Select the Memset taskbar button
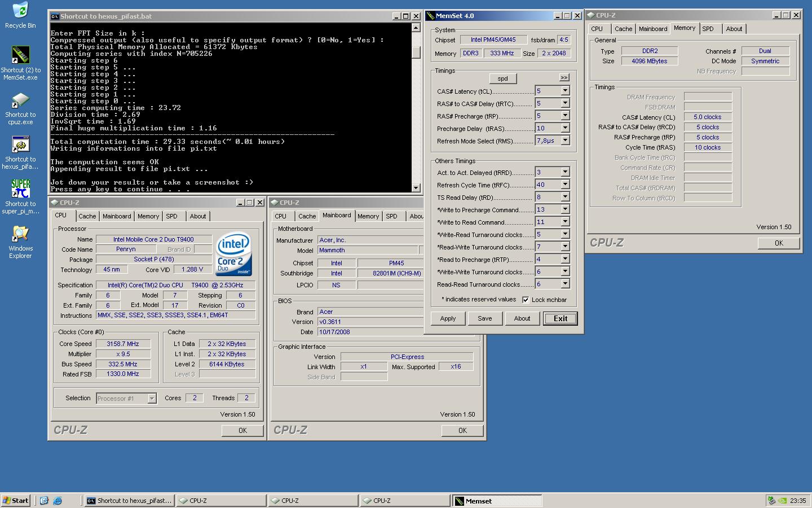812x508 pixels. pos(497,501)
